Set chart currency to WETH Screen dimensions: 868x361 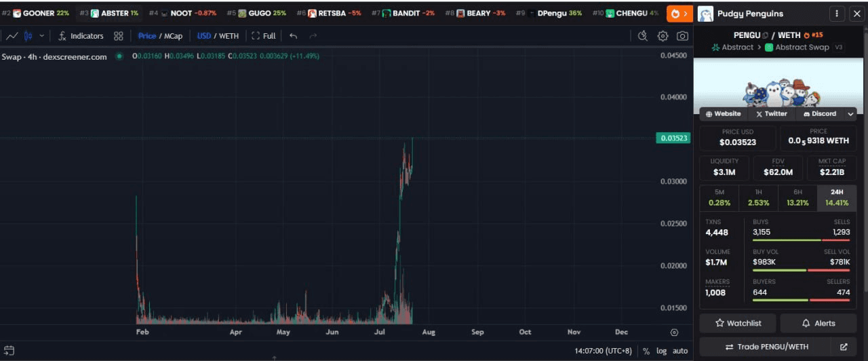229,36
